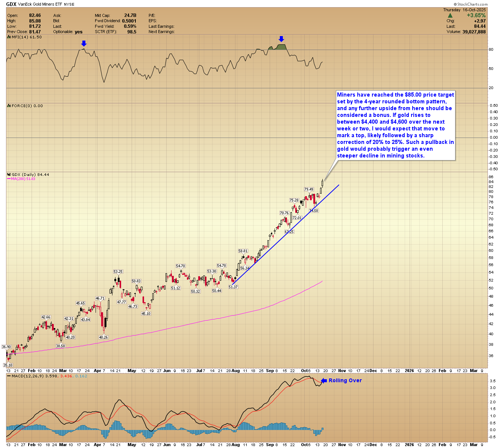Image resolution: width=504 pixels, height=448 pixels.
Task: Click the 46.71 price label
Action: pos(100,298)
